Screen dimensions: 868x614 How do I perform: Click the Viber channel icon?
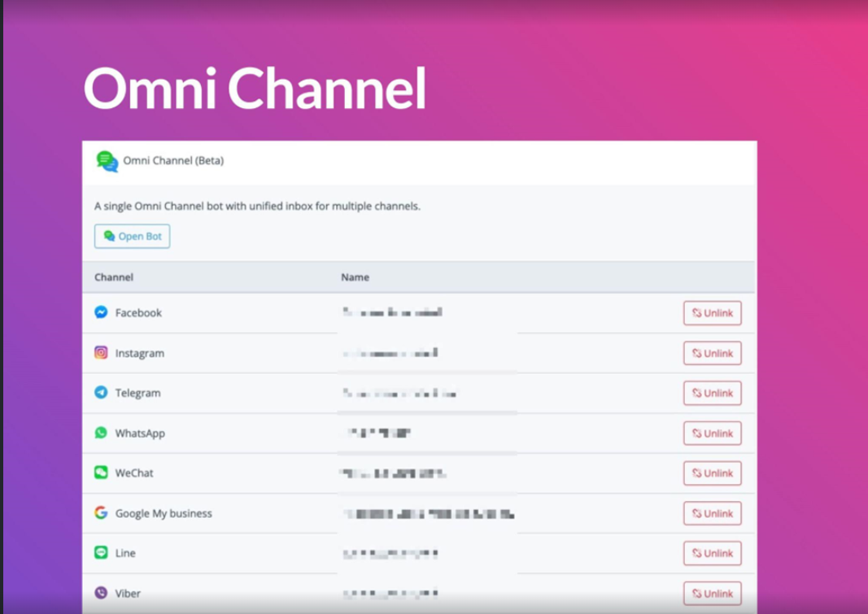tap(101, 593)
